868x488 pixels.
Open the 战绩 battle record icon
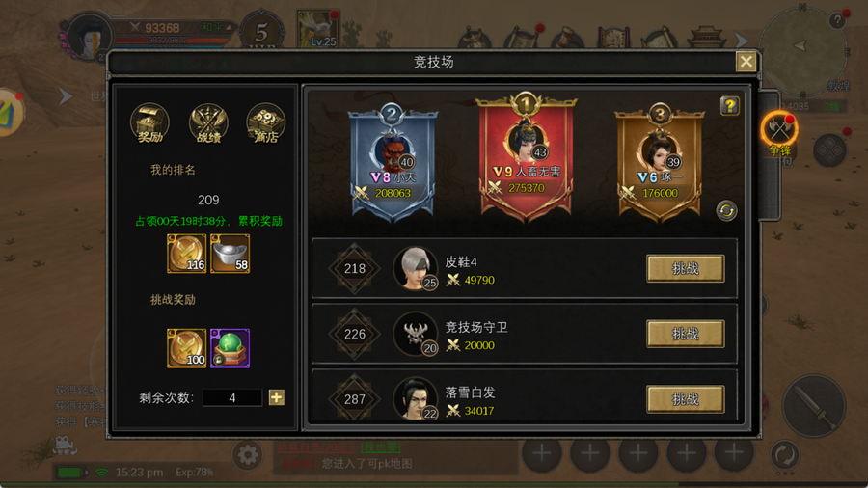click(x=208, y=122)
